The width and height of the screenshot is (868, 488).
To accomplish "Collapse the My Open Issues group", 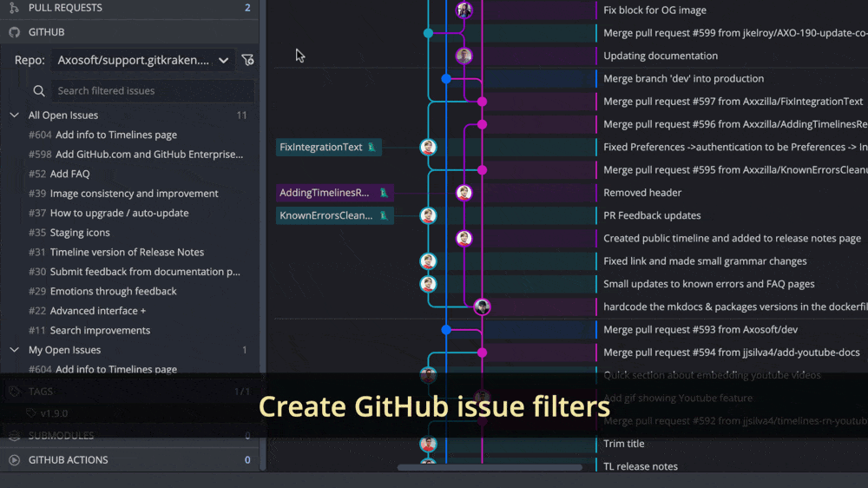I will [x=15, y=350].
